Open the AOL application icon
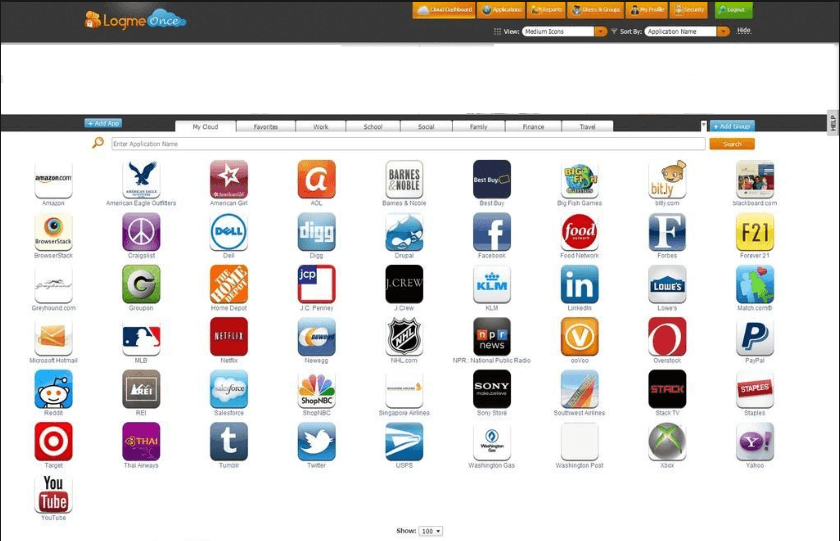The height and width of the screenshot is (541, 840). pos(317,179)
